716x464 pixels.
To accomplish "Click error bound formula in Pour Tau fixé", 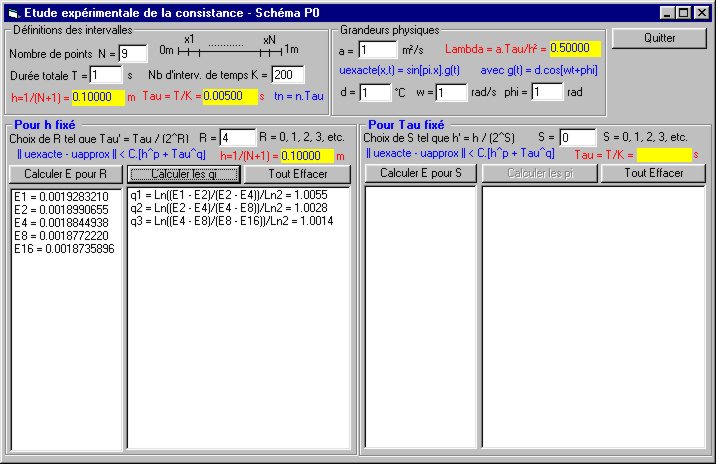I will (460, 153).
